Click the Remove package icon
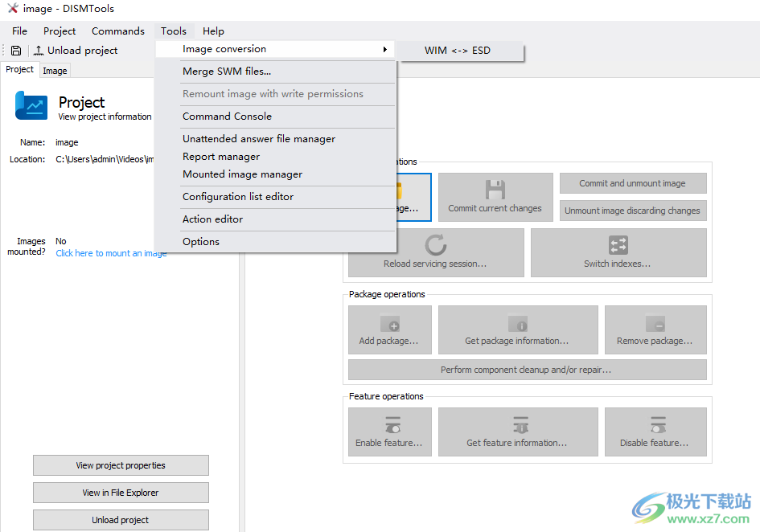The image size is (760, 532). pos(655,324)
